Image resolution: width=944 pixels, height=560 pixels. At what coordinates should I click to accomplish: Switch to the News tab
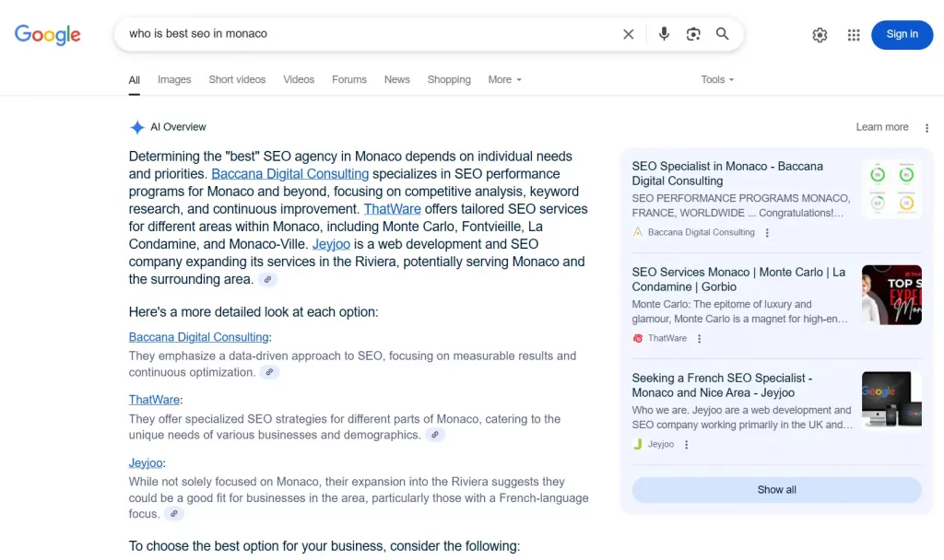(x=396, y=79)
